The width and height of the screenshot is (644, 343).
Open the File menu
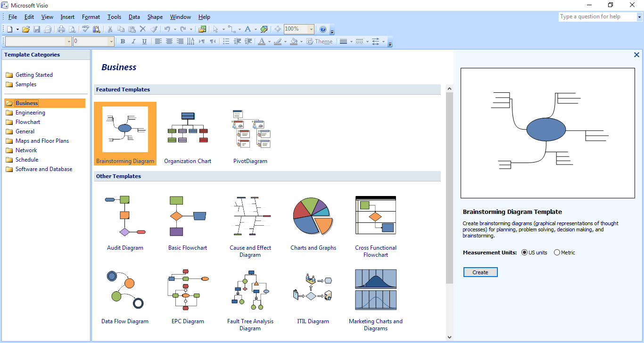(13, 17)
